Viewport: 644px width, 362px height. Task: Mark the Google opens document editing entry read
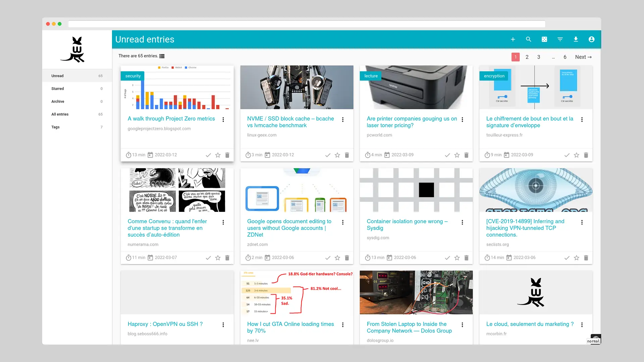point(328,258)
